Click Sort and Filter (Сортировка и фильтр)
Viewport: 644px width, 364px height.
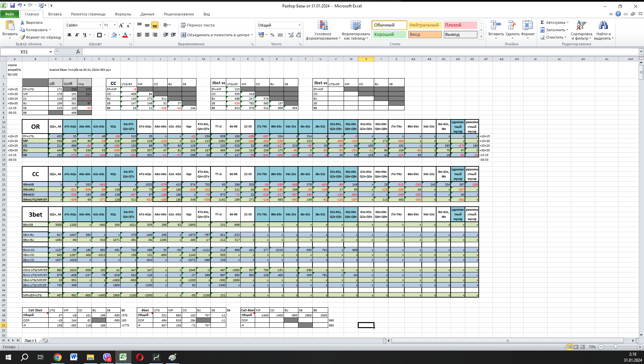(x=581, y=30)
